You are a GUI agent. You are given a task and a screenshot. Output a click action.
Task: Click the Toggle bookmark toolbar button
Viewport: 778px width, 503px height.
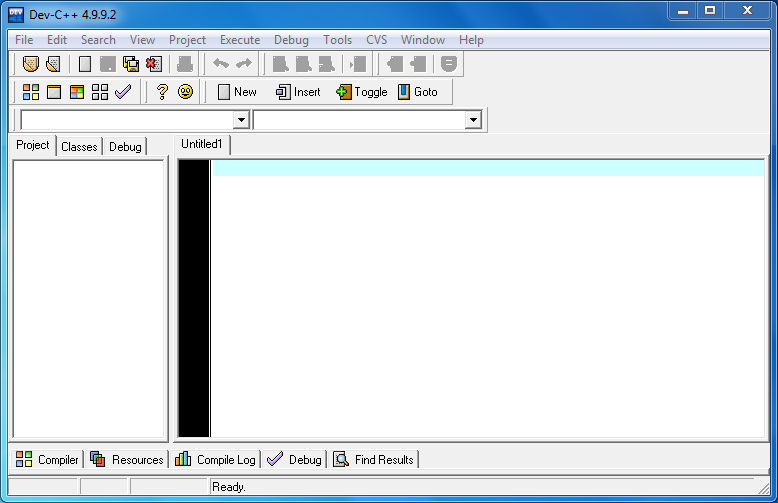(x=362, y=92)
